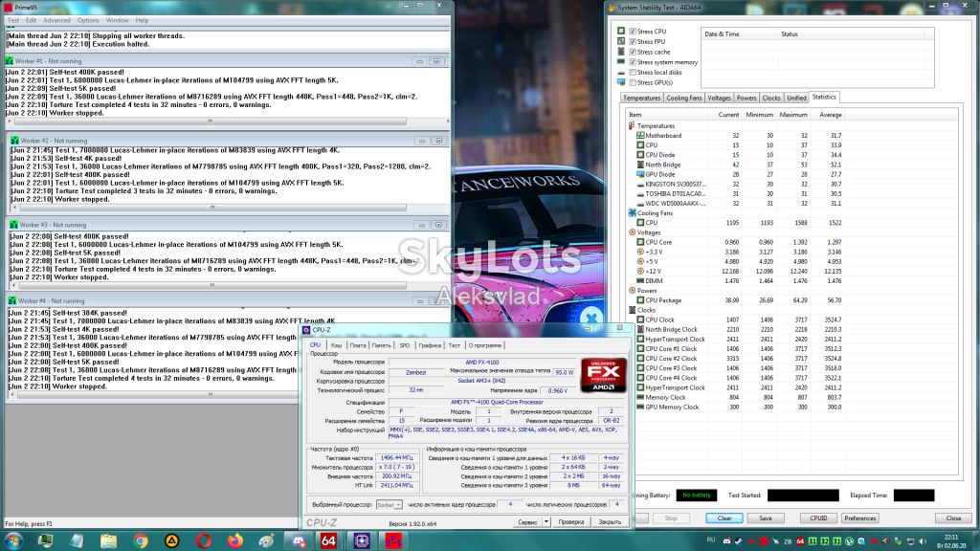
Task: Open Firefox from the taskbar
Action: coord(235,541)
